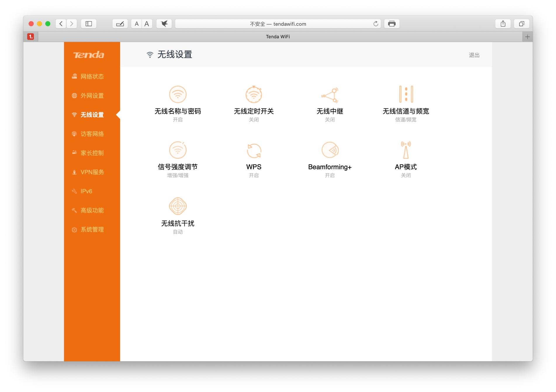Increase text size with large A
Screen dimensions: 556x392
(147, 24)
